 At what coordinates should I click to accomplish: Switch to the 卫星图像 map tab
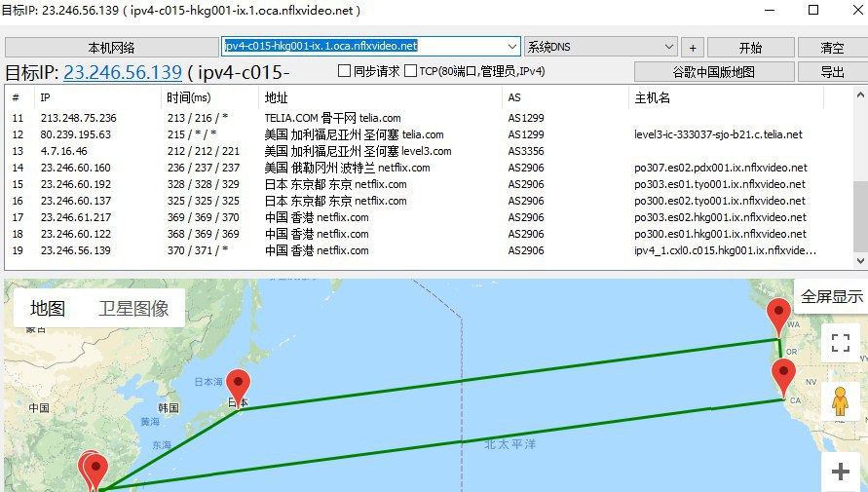click(133, 309)
